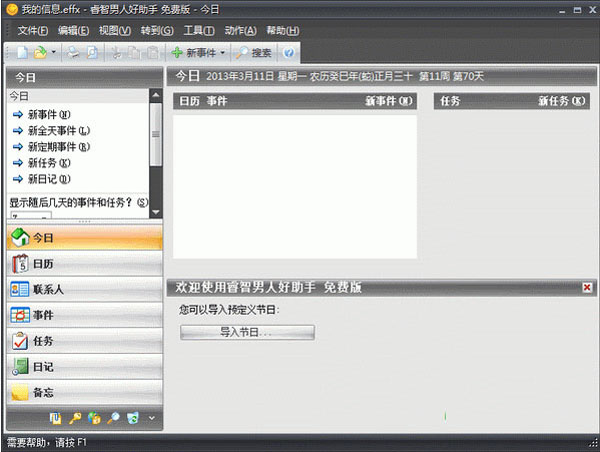This screenshot has width=600, height=452.
Task: Click the house icon for 今日
Action: pos(20,237)
